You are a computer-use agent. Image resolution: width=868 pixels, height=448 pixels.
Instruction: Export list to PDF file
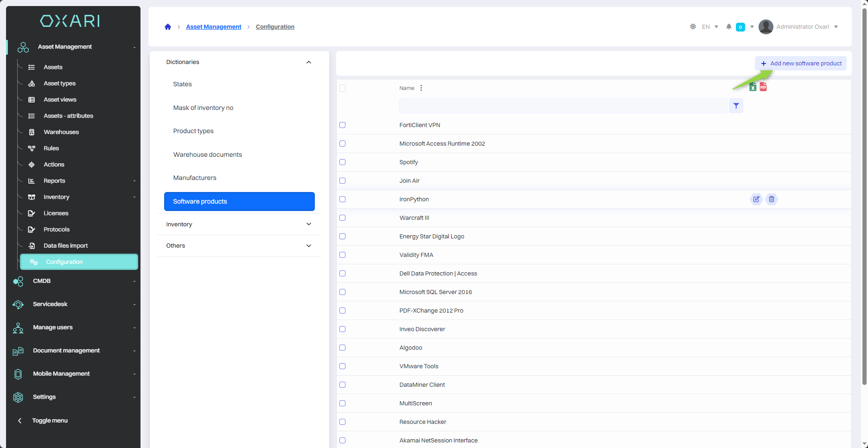763,87
